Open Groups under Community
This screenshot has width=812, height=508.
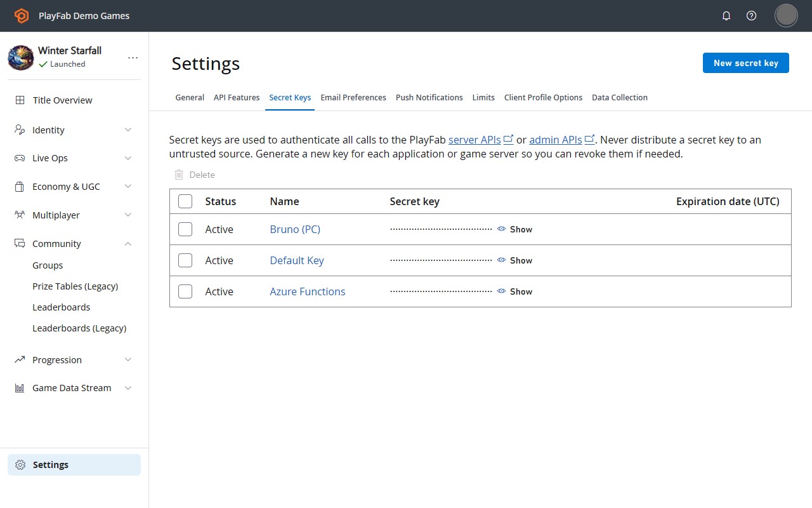point(48,265)
